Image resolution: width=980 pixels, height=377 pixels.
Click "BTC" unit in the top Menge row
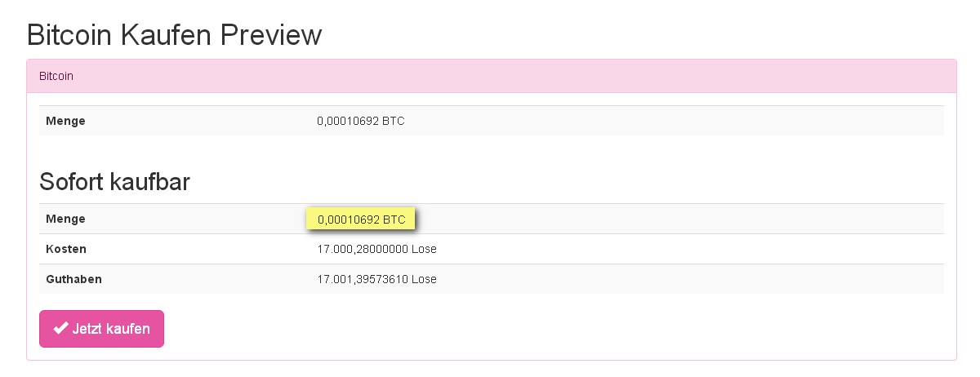(x=394, y=121)
